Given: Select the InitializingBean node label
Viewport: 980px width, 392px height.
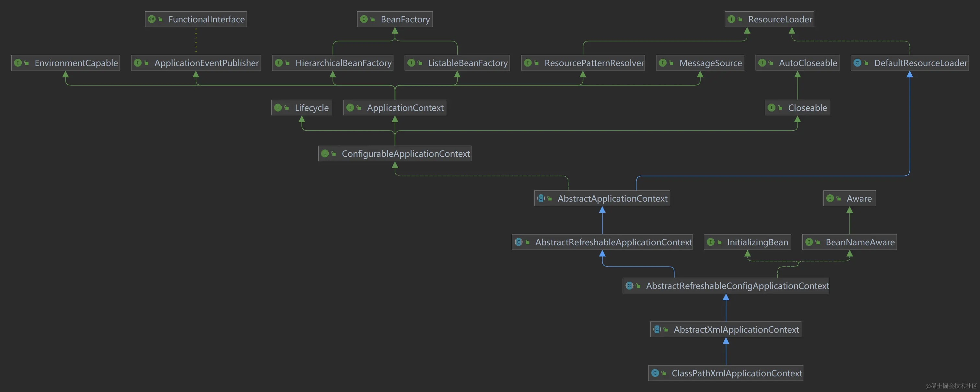Looking at the screenshot, I should (757, 242).
